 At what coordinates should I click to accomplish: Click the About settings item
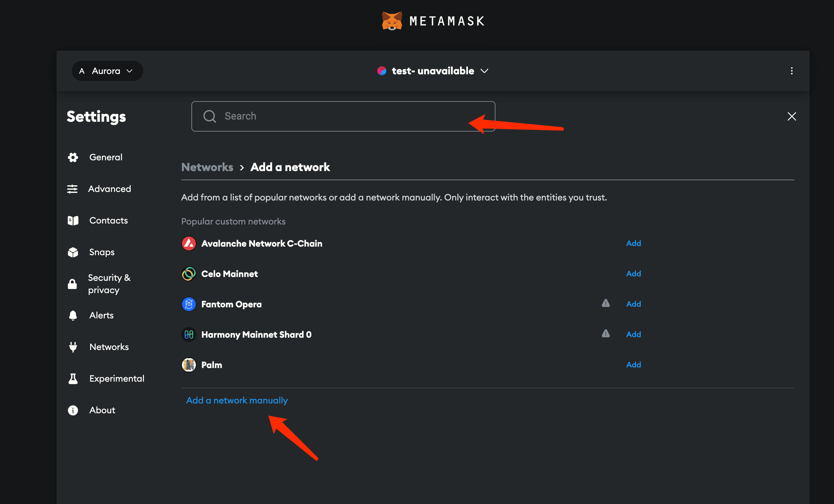point(102,410)
